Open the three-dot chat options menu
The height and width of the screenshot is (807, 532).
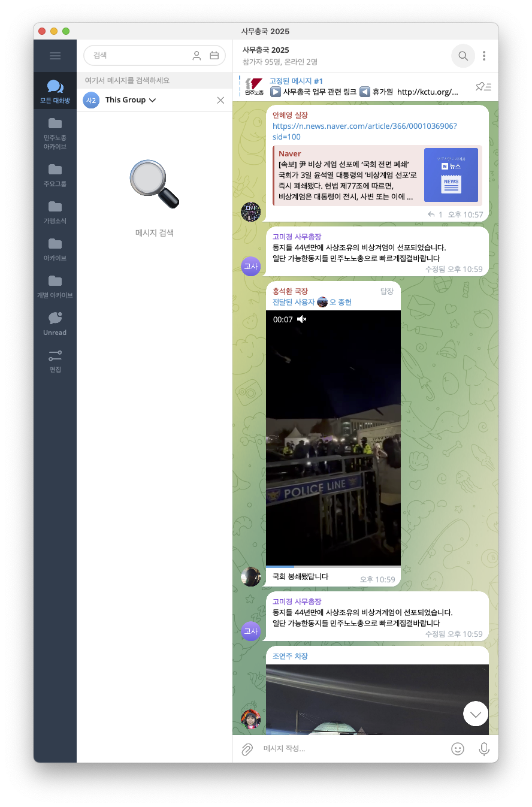pyautogui.click(x=484, y=56)
